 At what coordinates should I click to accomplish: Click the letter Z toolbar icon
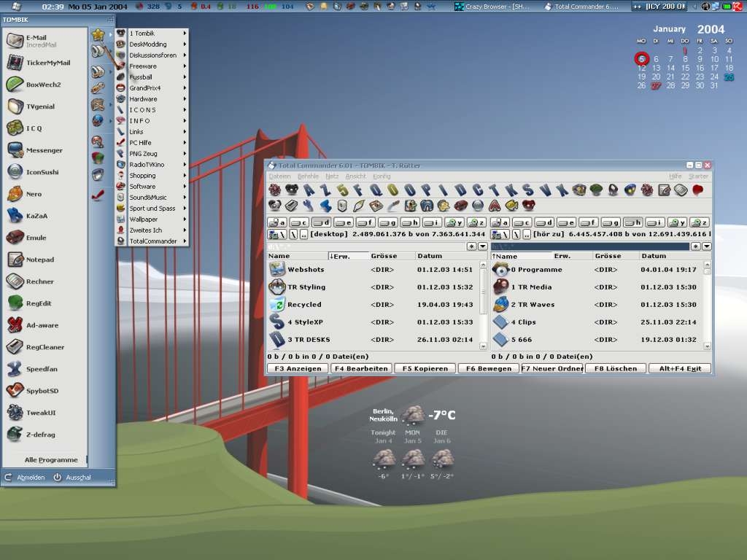coord(325,190)
